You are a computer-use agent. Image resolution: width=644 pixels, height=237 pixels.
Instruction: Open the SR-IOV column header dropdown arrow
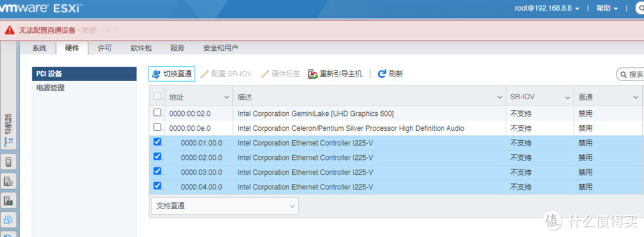[568, 97]
